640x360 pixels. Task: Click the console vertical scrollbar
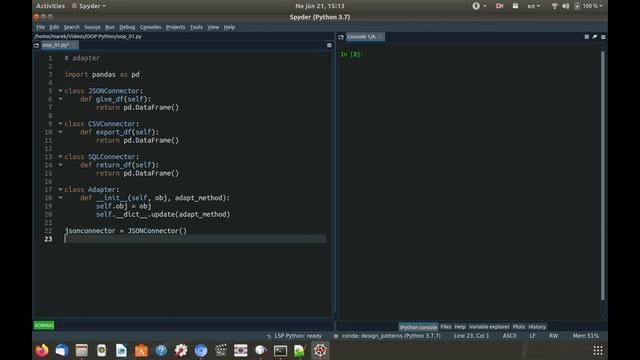[x=603, y=176]
